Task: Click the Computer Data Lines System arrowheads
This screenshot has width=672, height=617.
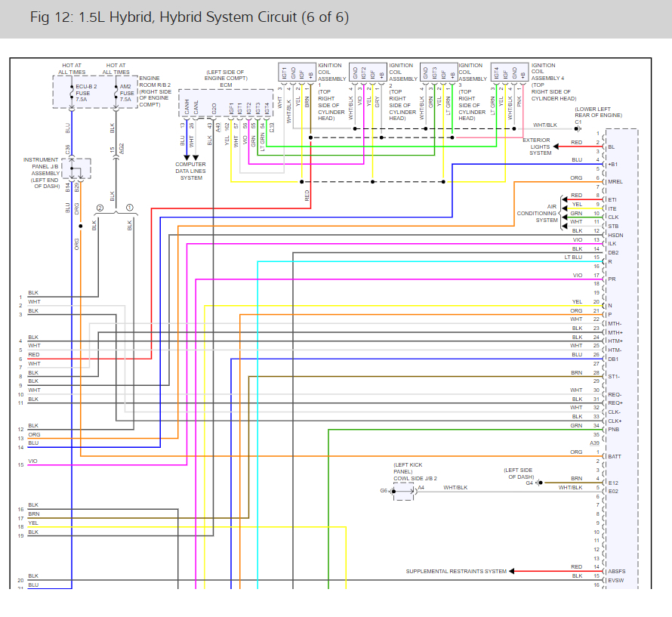Action: 191,158
